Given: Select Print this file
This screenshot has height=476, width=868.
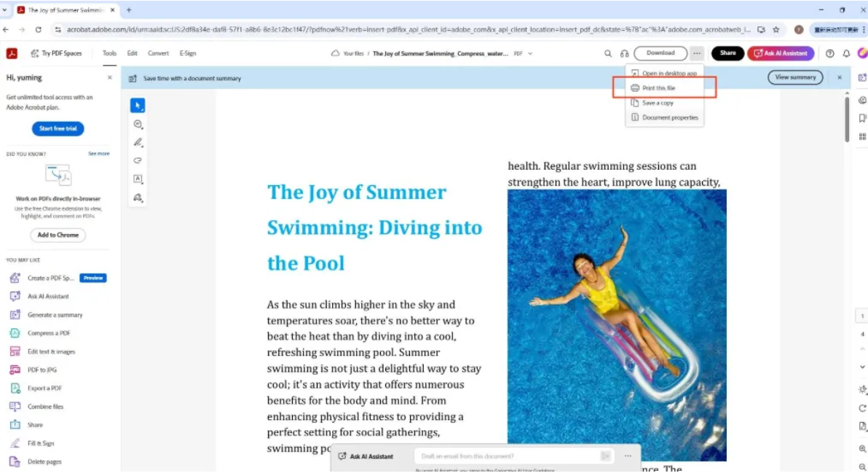Looking at the screenshot, I should click(664, 88).
